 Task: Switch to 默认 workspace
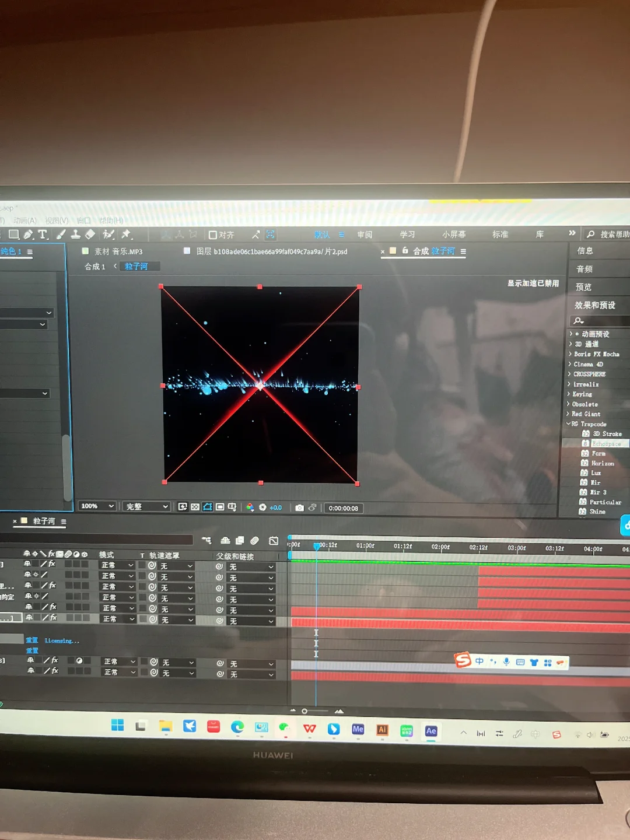(x=322, y=235)
